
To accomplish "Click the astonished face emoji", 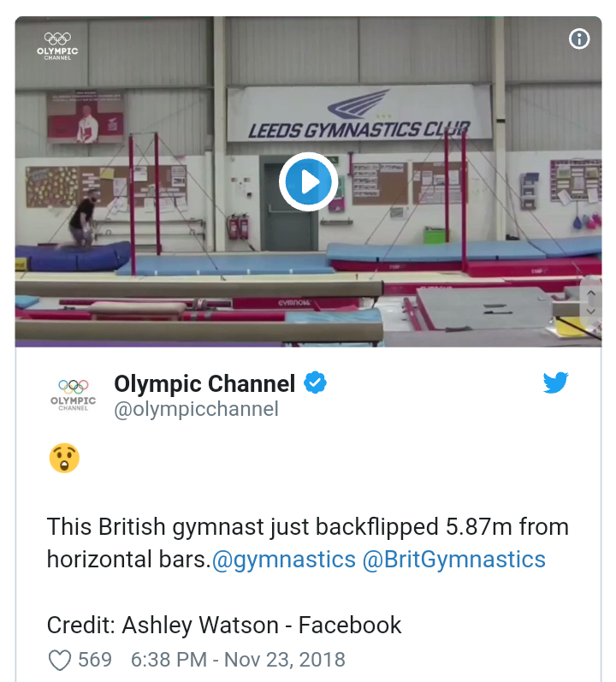I will tap(63, 459).
